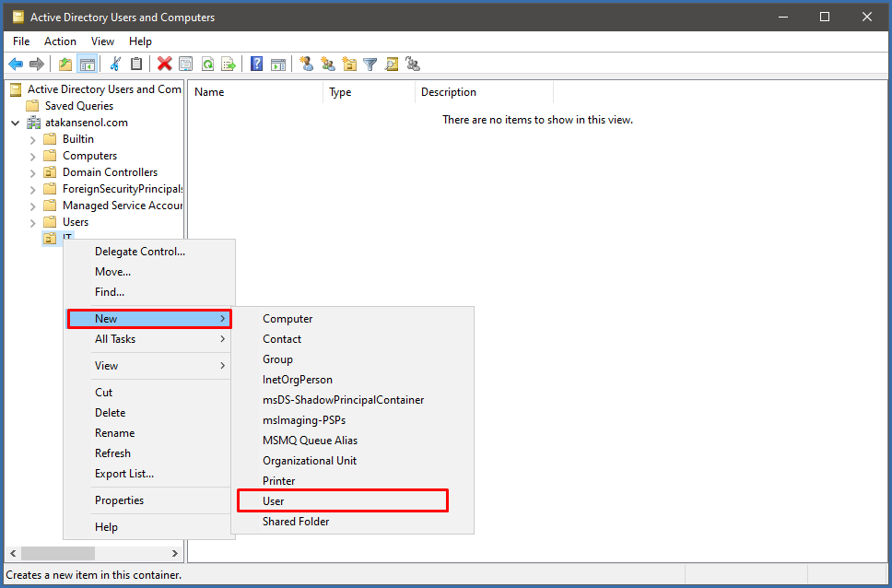Image resolution: width=892 pixels, height=588 pixels.
Task: Open Properties via the toolbar sheet icon
Action: pos(185,65)
